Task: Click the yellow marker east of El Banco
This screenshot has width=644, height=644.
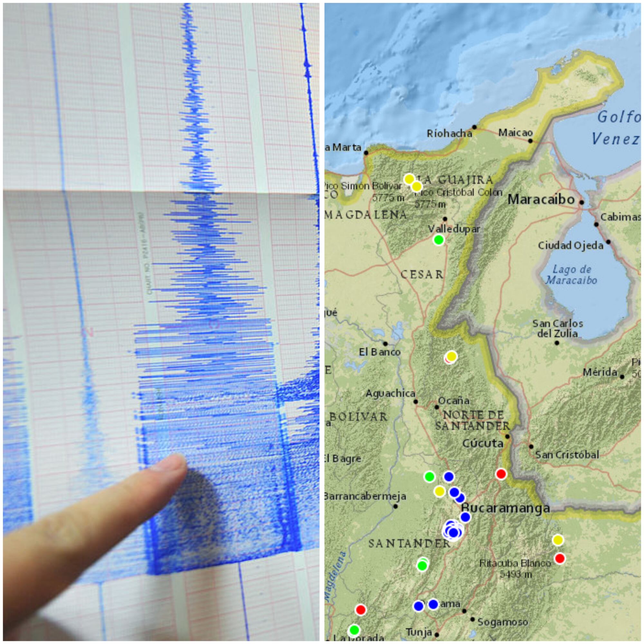Action: [x=451, y=356]
